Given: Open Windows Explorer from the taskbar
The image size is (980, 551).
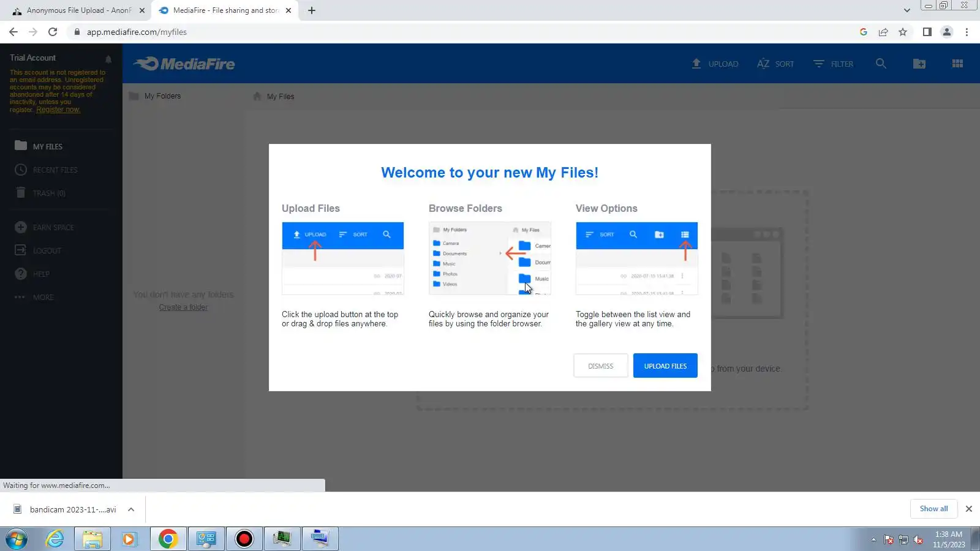Looking at the screenshot, I should click(92, 539).
